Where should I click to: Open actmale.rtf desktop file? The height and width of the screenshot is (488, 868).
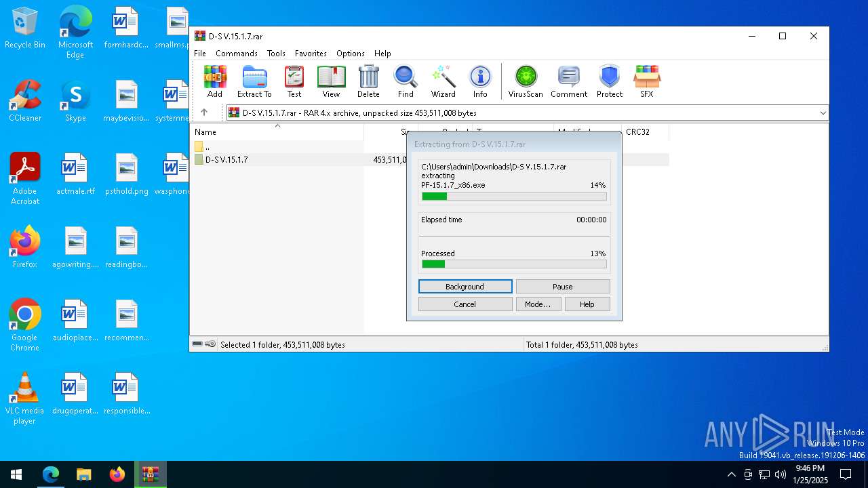tap(75, 174)
